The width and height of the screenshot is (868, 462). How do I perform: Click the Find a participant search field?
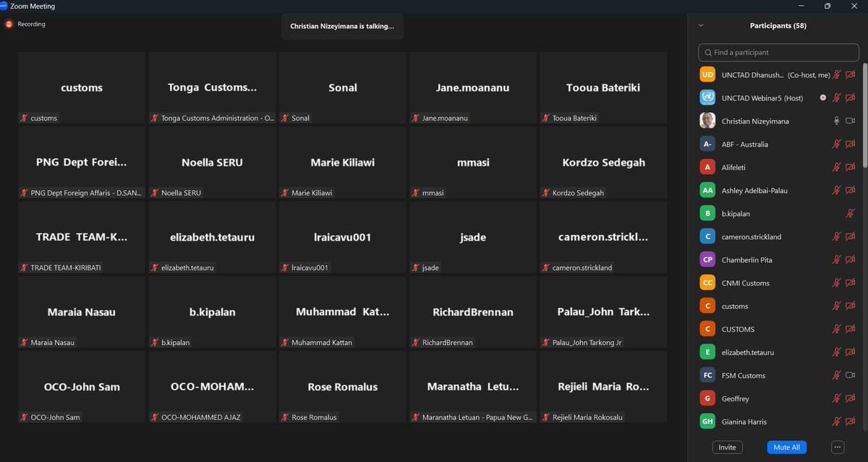tap(779, 52)
